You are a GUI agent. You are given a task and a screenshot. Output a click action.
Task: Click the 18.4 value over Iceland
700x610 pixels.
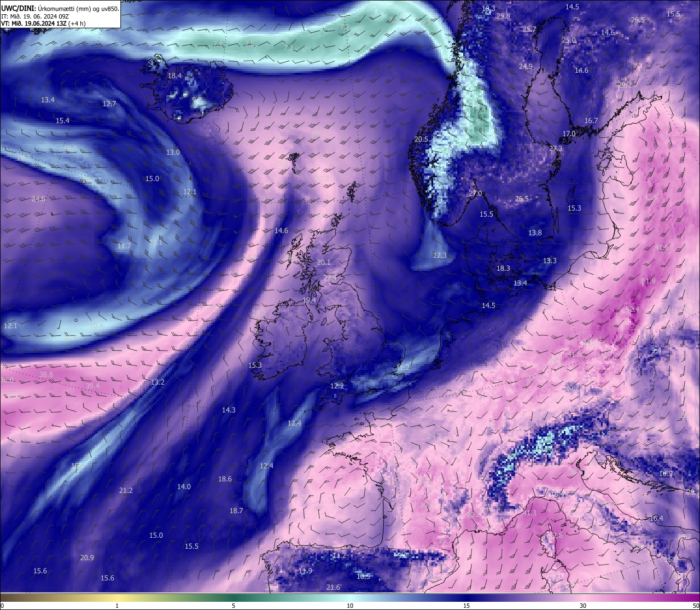[174, 76]
